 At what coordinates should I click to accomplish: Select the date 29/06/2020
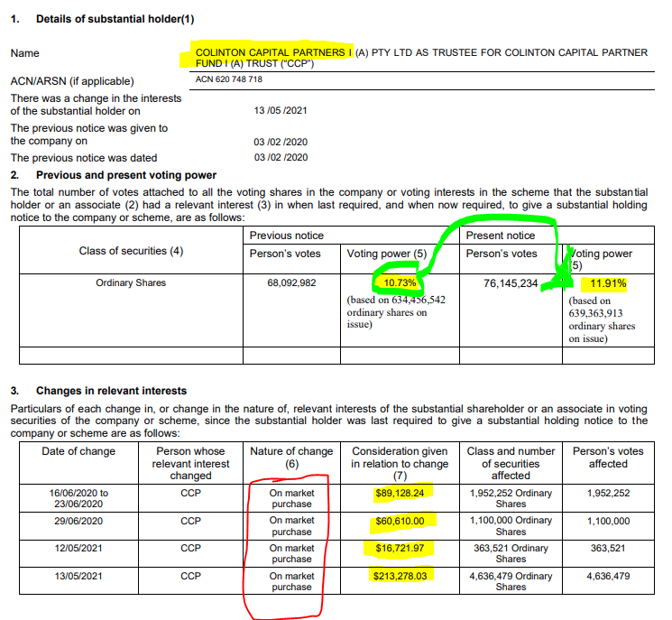pos(78,521)
